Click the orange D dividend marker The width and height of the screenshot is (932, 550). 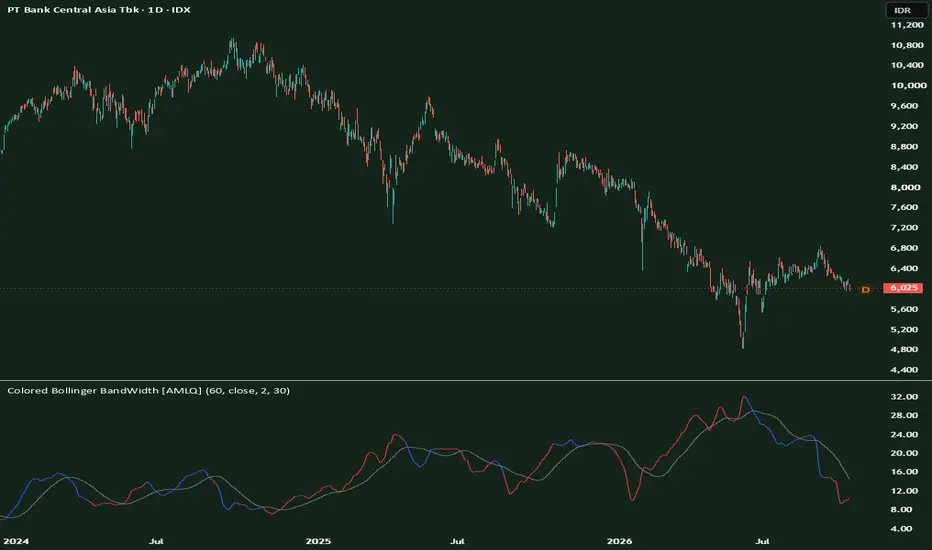(865, 290)
